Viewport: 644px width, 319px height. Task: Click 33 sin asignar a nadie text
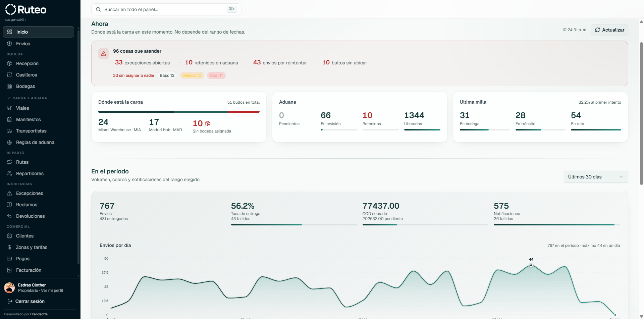point(133,75)
